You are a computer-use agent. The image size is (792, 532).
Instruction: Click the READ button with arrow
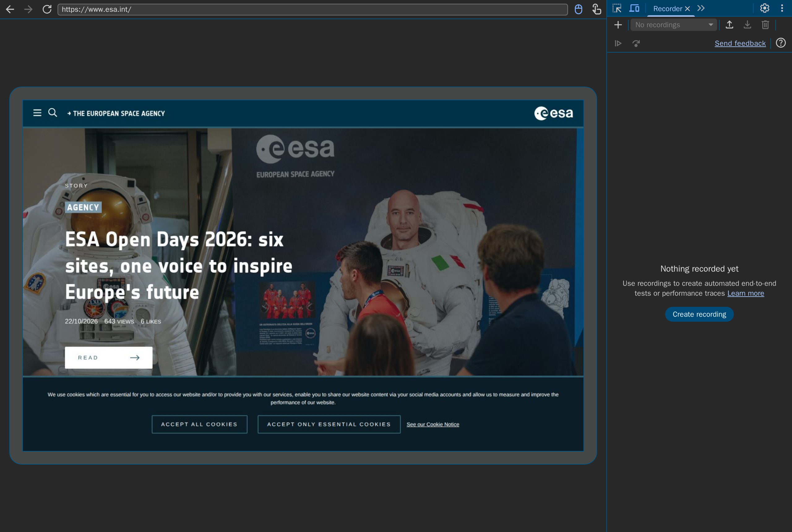click(109, 358)
